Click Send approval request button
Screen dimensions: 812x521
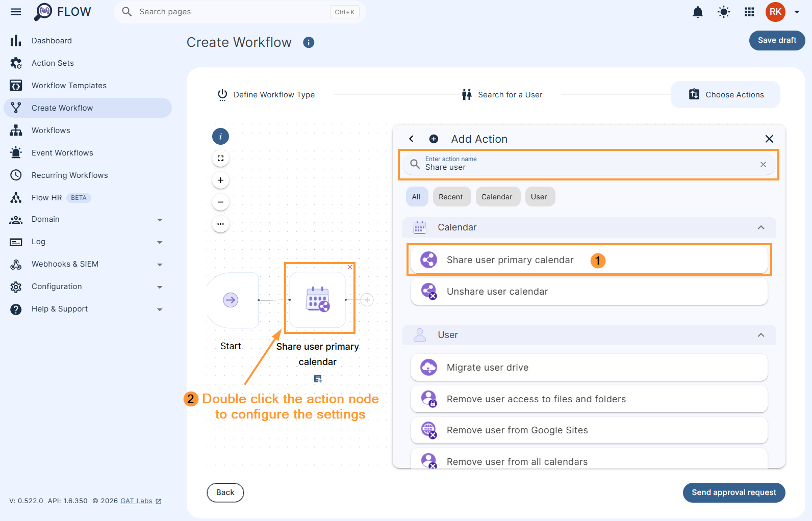click(734, 492)
